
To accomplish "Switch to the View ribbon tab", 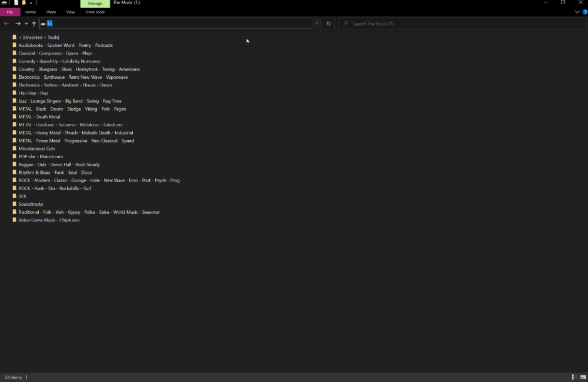I will [70, 12].
